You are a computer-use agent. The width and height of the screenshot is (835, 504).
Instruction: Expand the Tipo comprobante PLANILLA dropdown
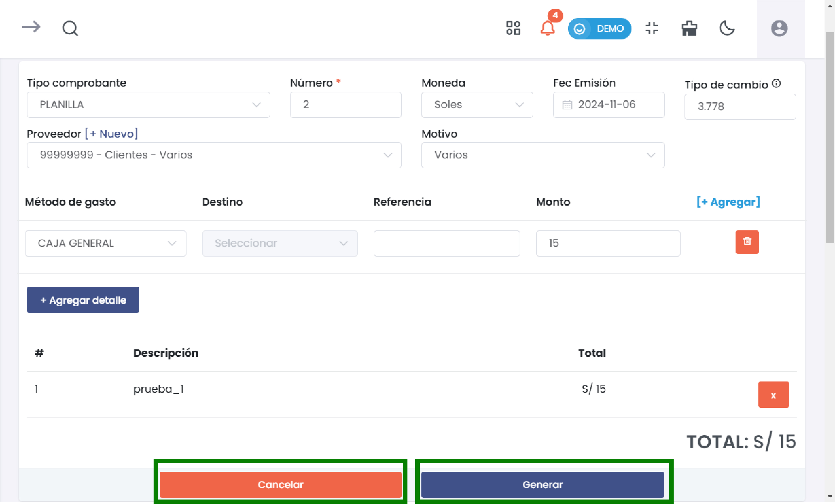pos(148,105)
